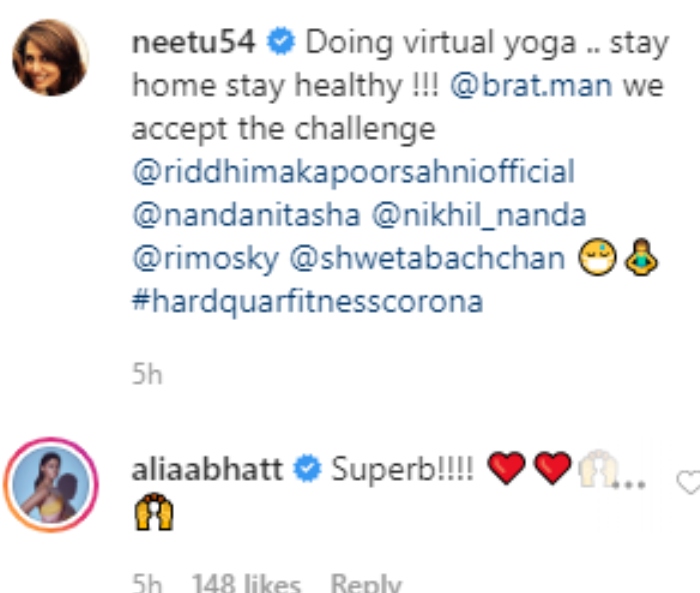Click the verified badge beside aliaabhatt
This screenshot has height=593, width=700.
click(308, 468)
